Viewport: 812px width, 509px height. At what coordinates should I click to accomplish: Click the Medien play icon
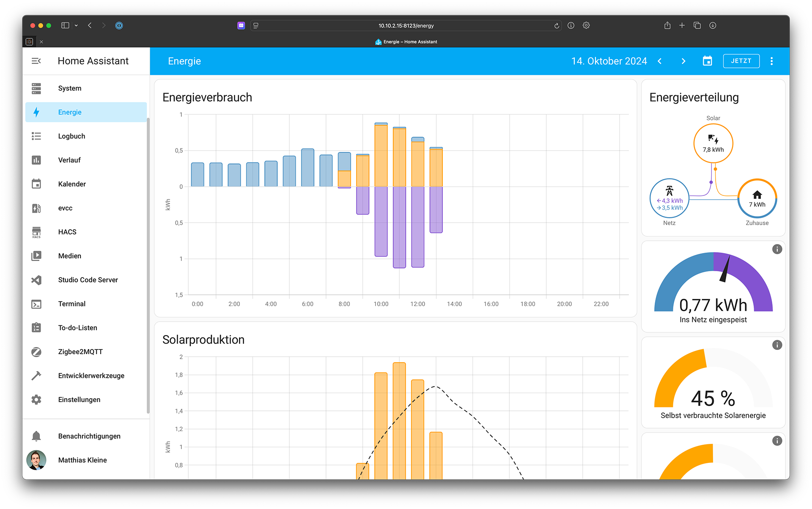pyautogui.click(x=36, y=256)
